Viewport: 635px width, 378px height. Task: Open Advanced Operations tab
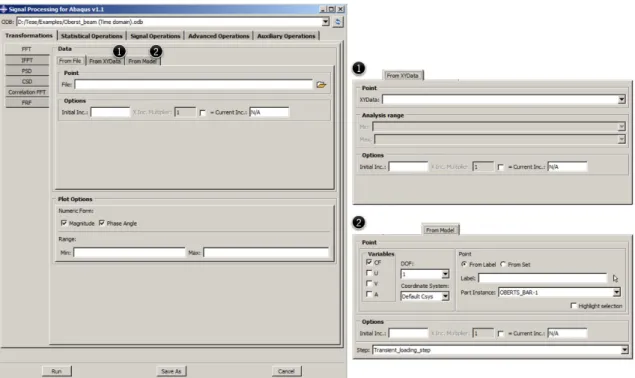[x=219, y=36]
